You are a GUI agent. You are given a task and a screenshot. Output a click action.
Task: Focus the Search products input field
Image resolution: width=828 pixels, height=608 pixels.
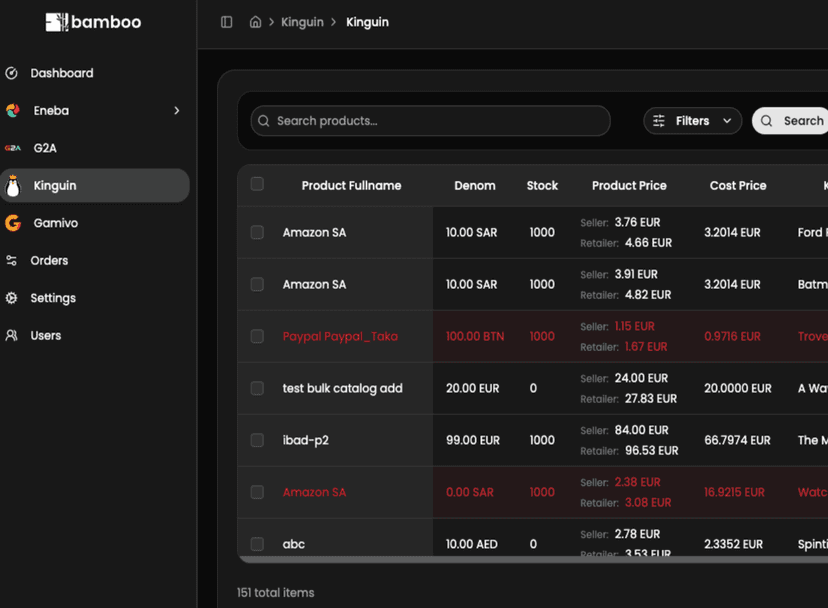(430, 121)
